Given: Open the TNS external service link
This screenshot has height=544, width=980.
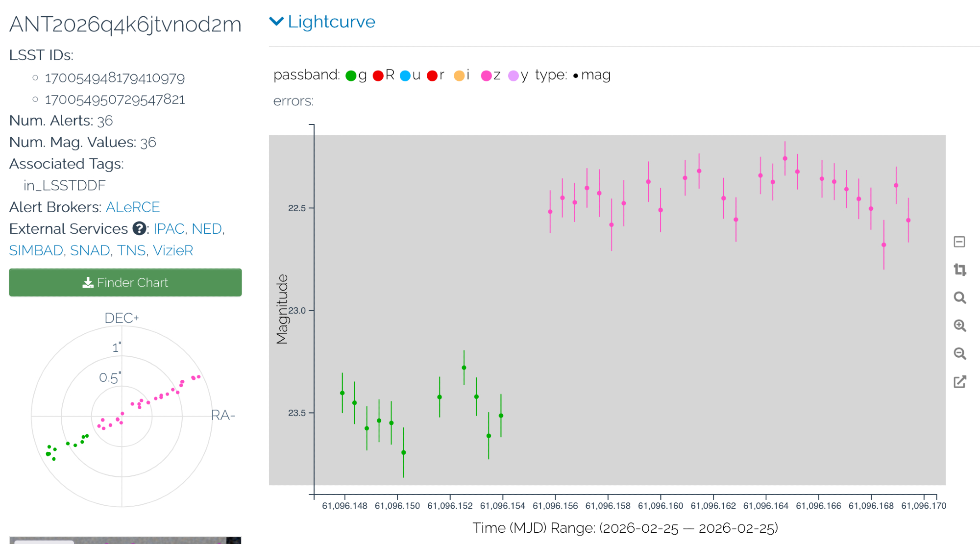Looking at the screenshot, I should pos(131,250).
